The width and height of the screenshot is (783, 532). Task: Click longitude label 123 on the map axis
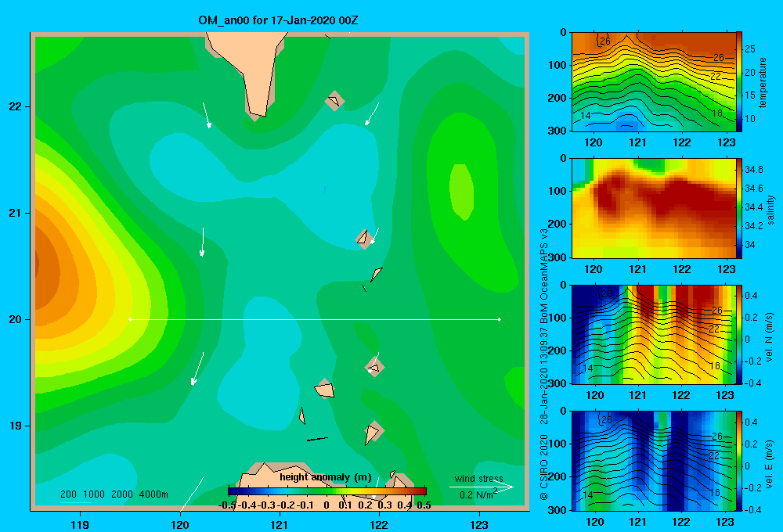[x=479, y=524]
